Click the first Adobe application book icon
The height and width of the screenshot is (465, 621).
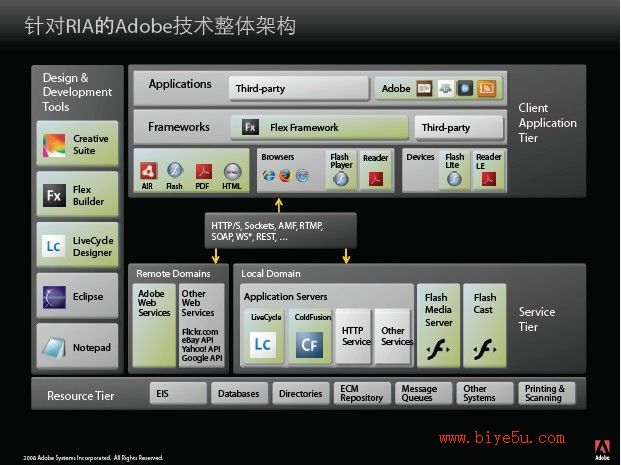(x=424, y=88)
